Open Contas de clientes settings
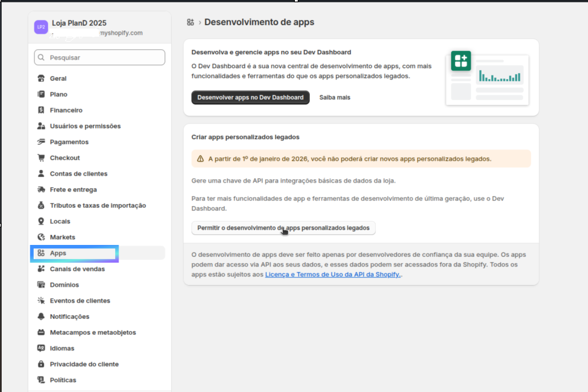Viewport: 588px width, 392px height. coord(100,173)
